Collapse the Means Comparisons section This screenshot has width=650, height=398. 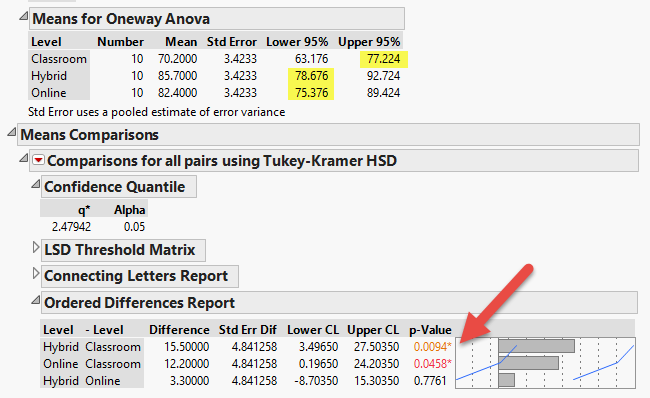tap(12, 132)
